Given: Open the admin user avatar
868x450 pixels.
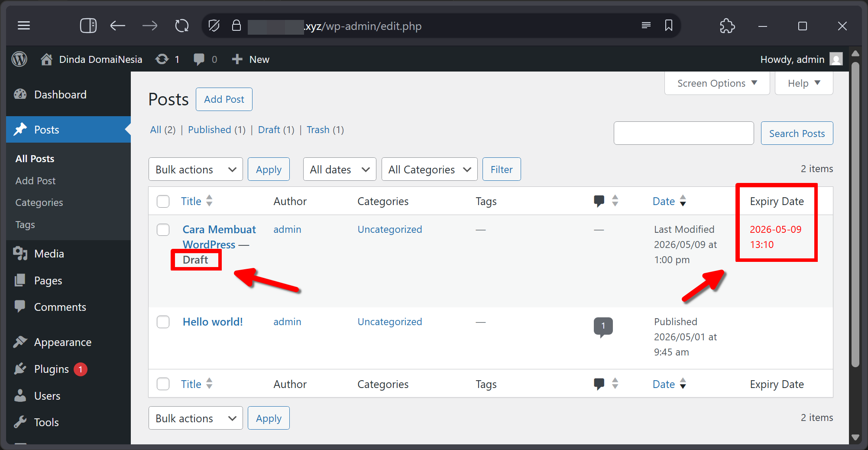Looking at the screenshot, I should 836,59.
